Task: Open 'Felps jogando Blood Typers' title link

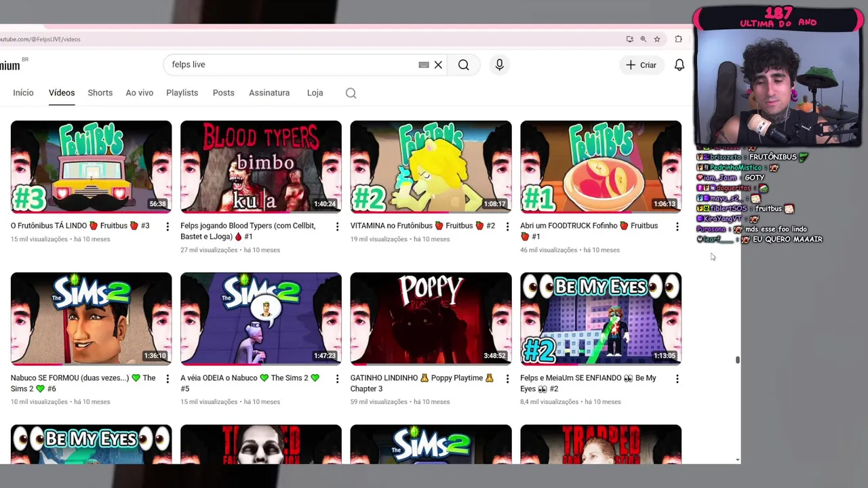Action: tap(248, 231)
